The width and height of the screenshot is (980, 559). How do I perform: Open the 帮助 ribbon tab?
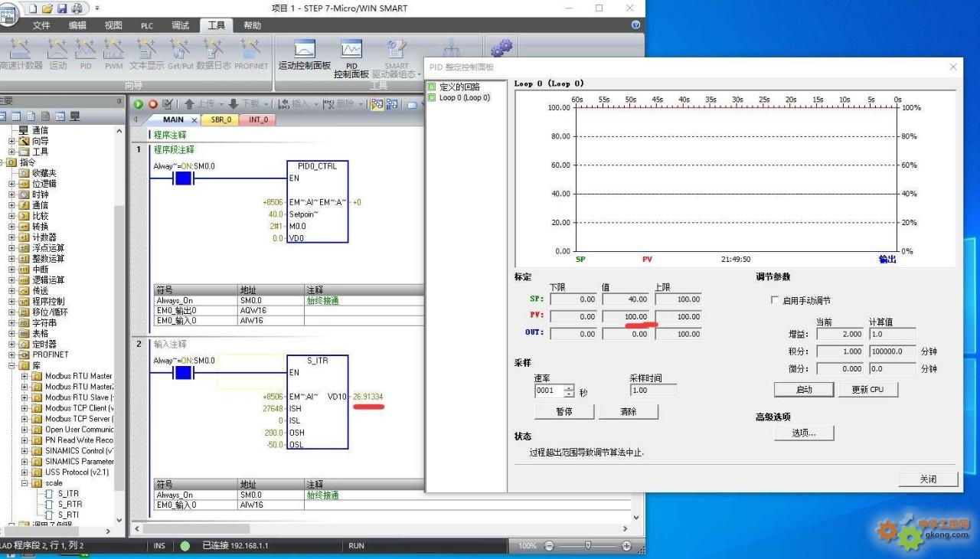pyautogui.click(x=253, y=25)
